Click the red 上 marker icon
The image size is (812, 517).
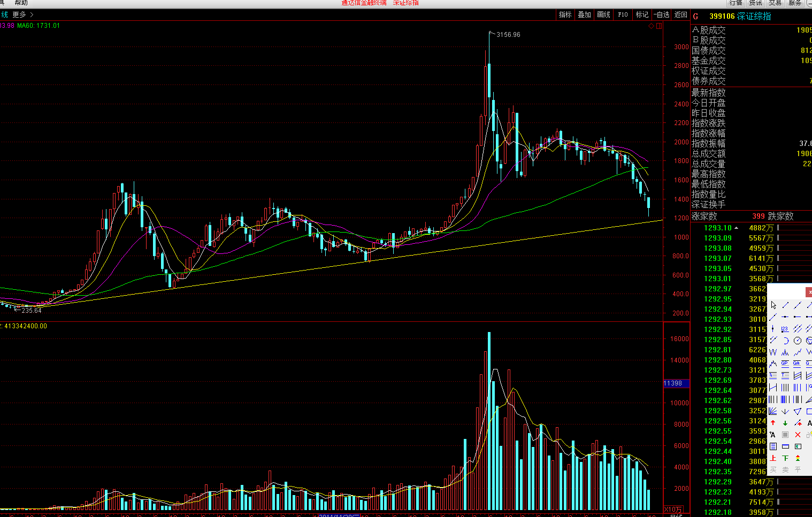click(773, 458)
